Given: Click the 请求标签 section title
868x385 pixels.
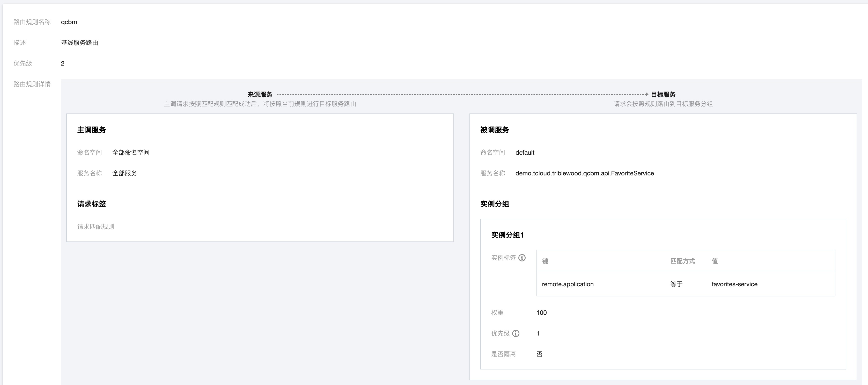Looking at the screenshot, I should point(92,204).
